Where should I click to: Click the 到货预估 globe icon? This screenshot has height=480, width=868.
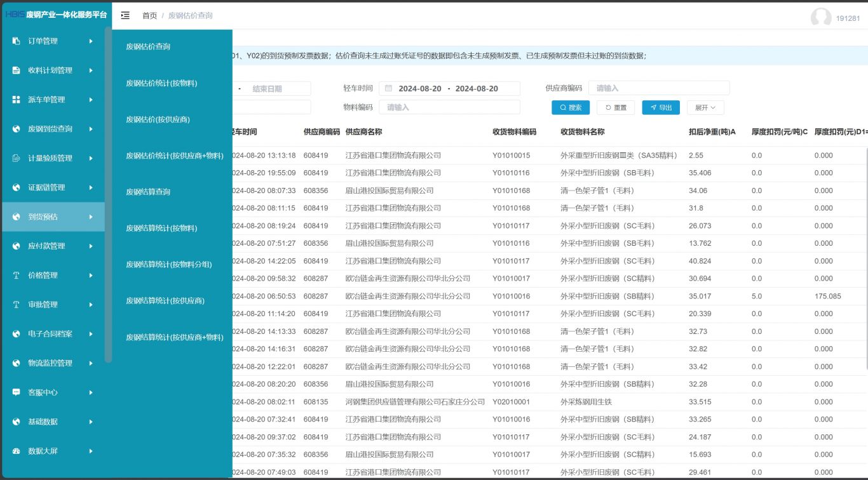click(x=17, y=217)
